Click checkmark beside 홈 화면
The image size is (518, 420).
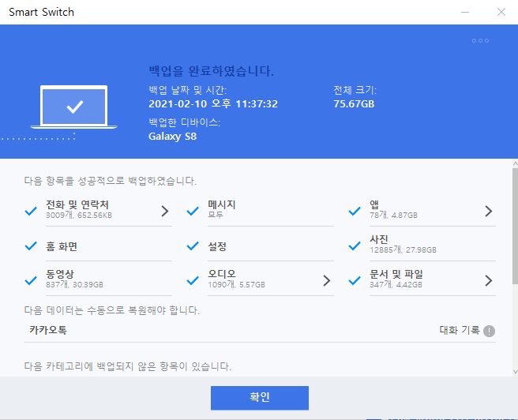coord(31,246)
